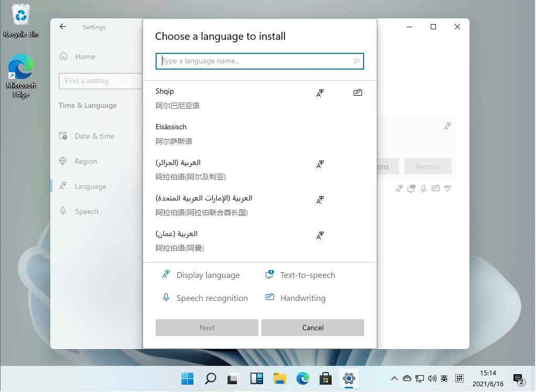Viewport: 536px width, 392px height.
Task: Click the display language icon beside Shqip
Action: coord(320,93)
